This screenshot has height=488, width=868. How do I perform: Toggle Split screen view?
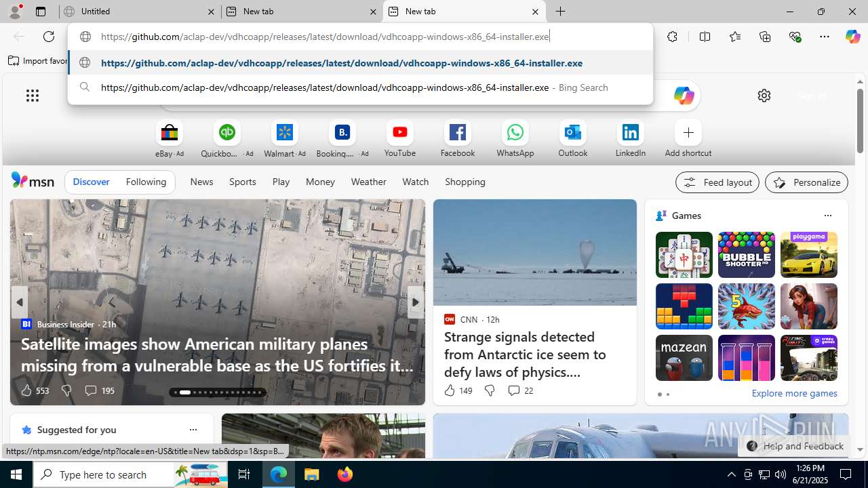pyautogui.click(x=705, y=37)
